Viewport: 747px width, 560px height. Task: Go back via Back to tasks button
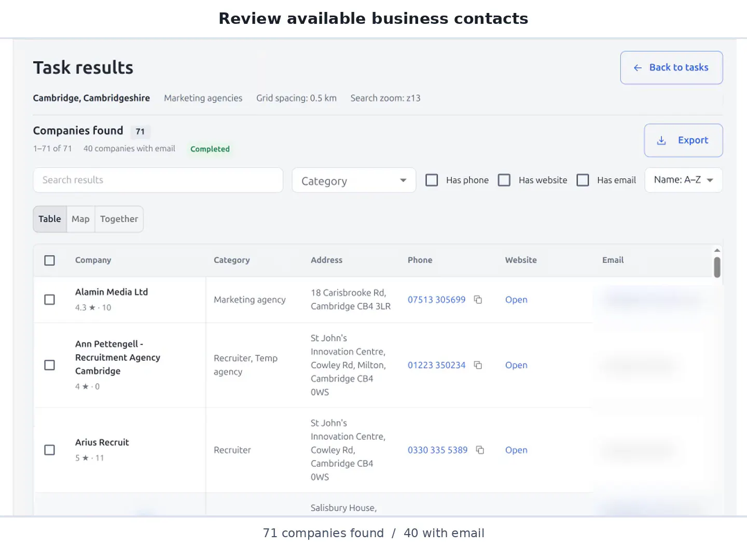[671, 67]
